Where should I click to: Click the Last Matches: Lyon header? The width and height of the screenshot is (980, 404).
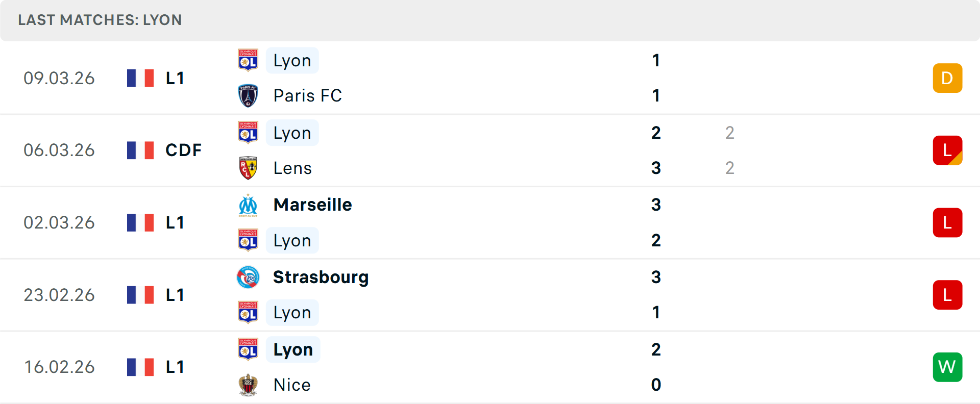click(100, 20)
